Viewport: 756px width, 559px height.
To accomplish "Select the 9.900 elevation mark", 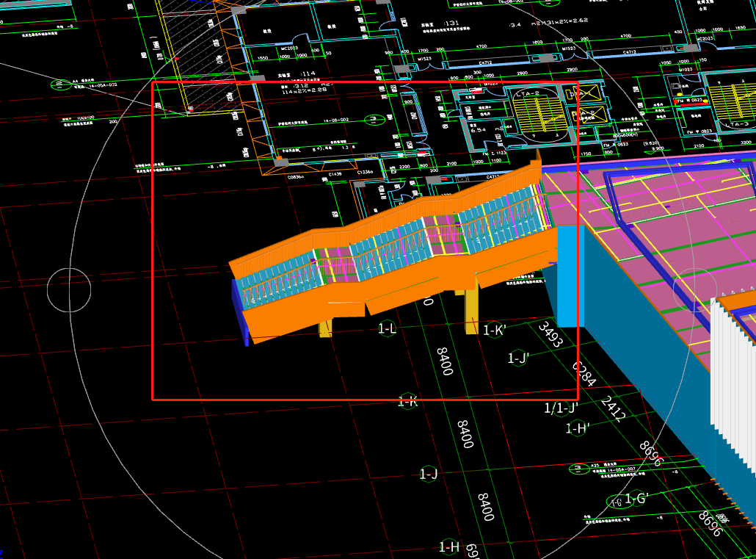I will [x=658, y=148].
